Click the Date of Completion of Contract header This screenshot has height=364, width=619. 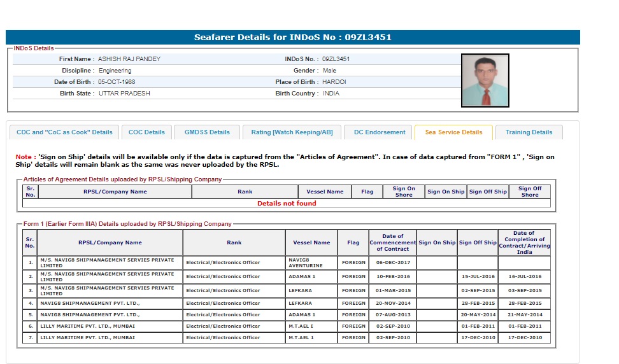[523, 242]
